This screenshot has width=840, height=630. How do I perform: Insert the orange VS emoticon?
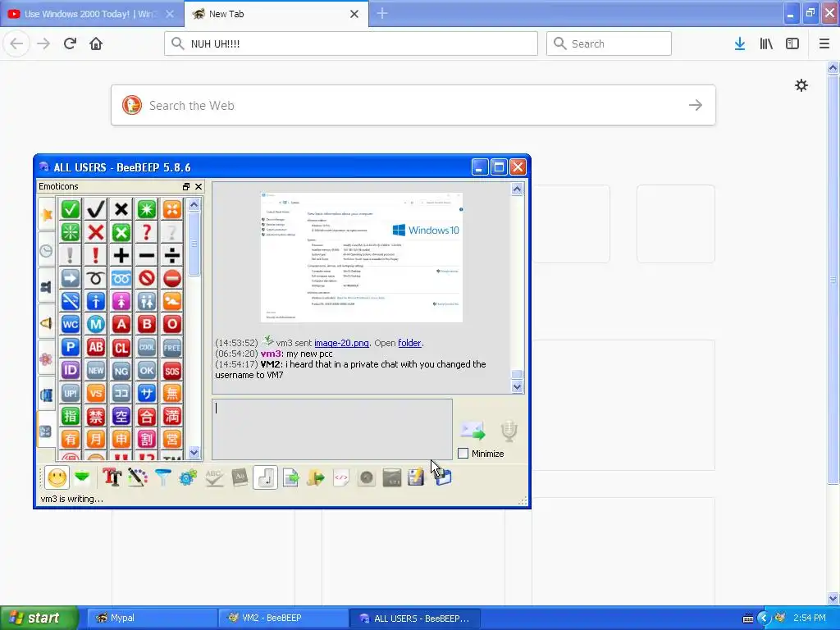96,393
